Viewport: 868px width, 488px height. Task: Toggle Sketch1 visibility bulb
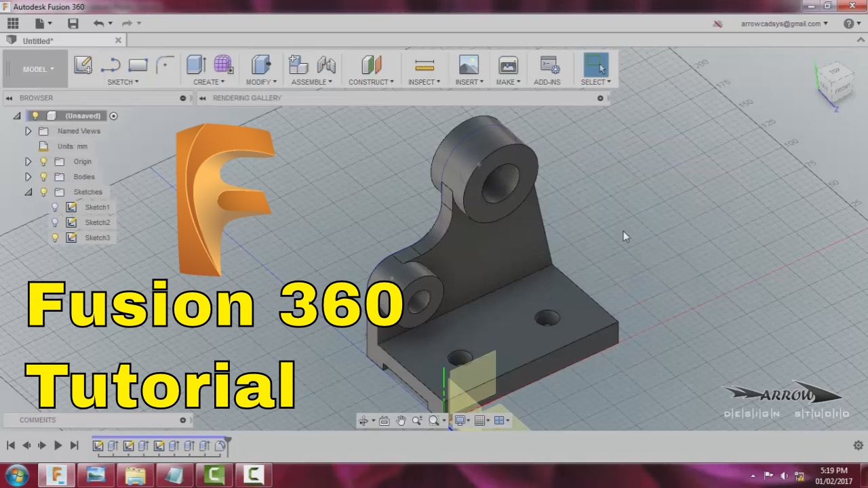(55, 207)
